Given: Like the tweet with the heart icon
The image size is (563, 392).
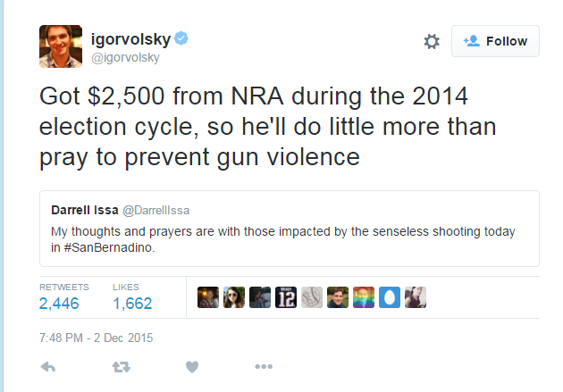Looking at the screenshot, I should [x=192, y=366].
